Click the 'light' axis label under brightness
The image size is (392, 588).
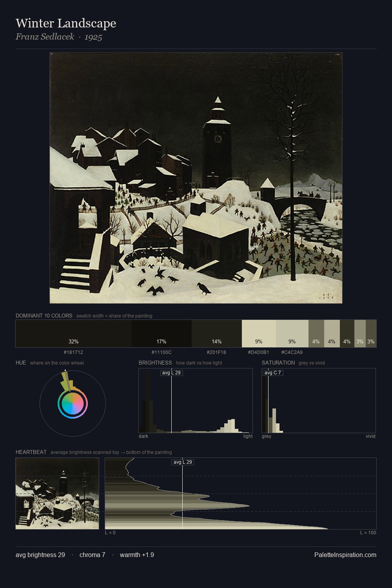point(248,436)
